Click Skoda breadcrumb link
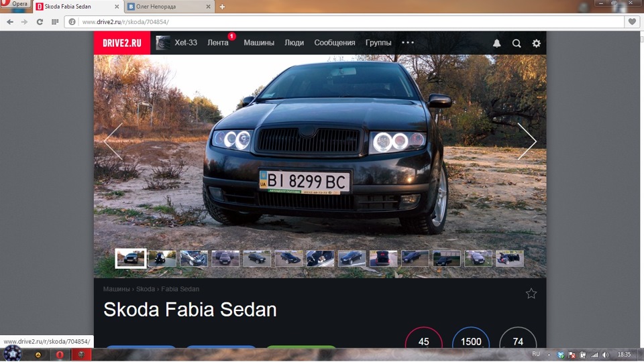Screen dimensions: 644x362 click(146, 289)
